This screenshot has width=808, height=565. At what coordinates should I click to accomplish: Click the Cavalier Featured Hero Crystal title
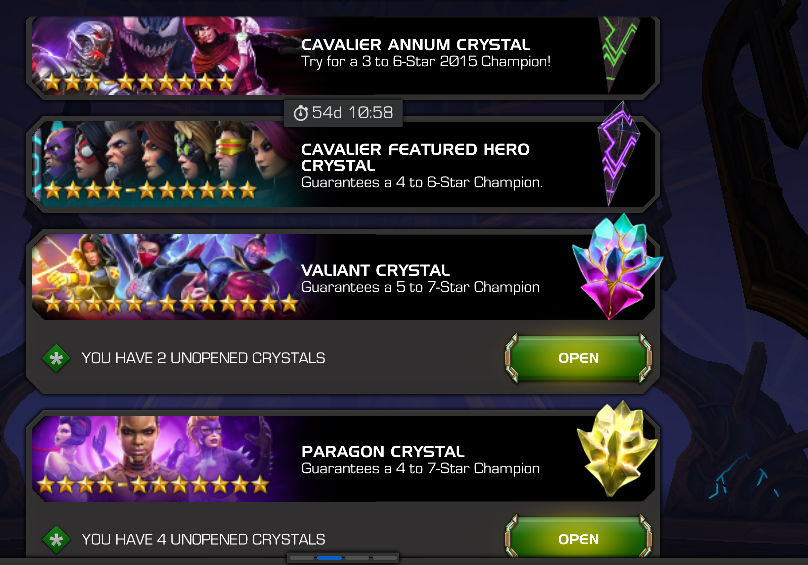[x=415, y=157]
